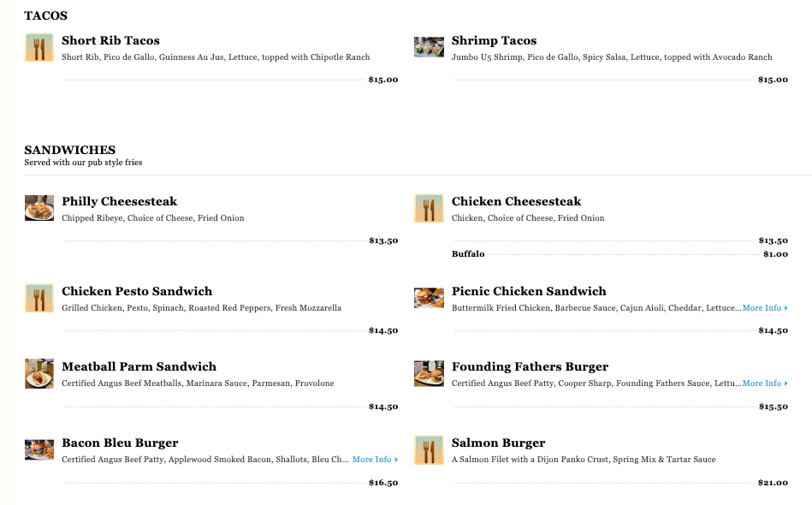
Task: Click the Meatball Parm Sandwich title
Action: (x=139, y=366)
